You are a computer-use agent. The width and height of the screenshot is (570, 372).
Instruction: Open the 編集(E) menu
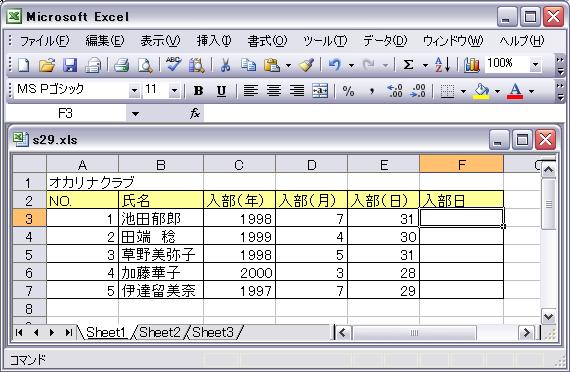[x=105, y=41]
